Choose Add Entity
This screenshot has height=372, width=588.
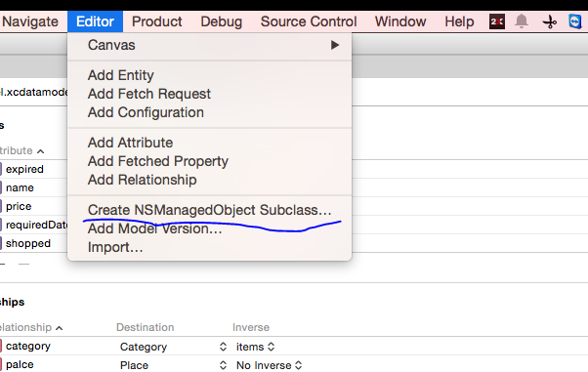(x=210, y=75)
